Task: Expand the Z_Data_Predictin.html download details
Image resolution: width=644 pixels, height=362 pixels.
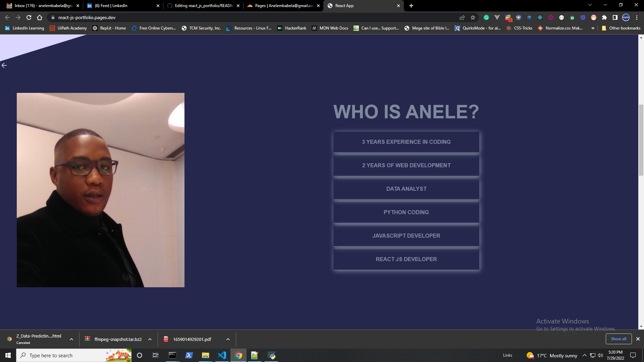Action: point(71,339)
